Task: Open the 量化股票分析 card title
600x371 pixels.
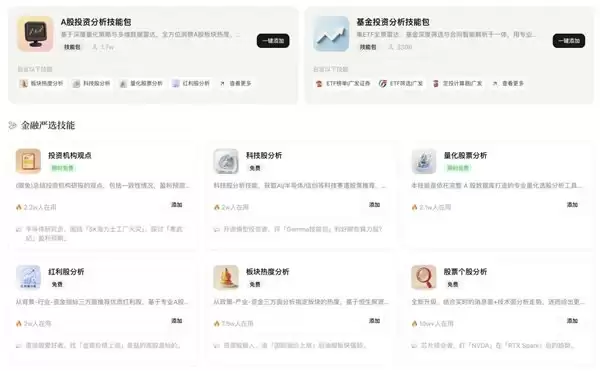Action: click(465, 155)
